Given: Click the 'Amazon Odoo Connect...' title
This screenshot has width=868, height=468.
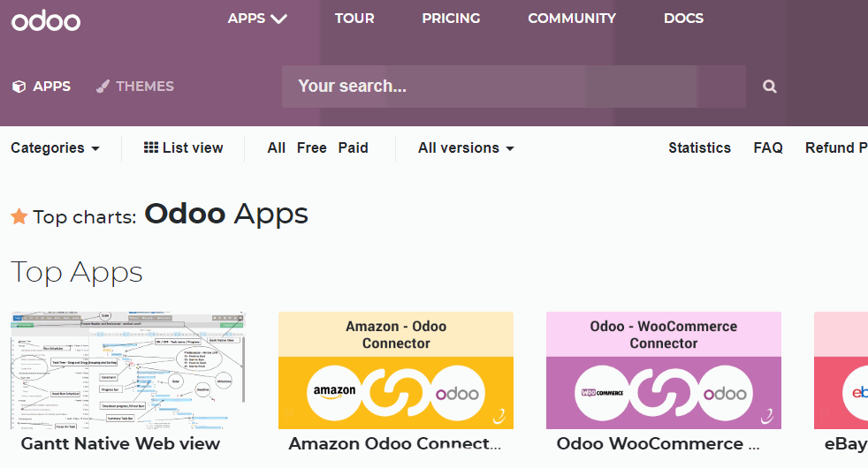Looking at the screenshot, I should pyautogui.click(x=395, y=443).
